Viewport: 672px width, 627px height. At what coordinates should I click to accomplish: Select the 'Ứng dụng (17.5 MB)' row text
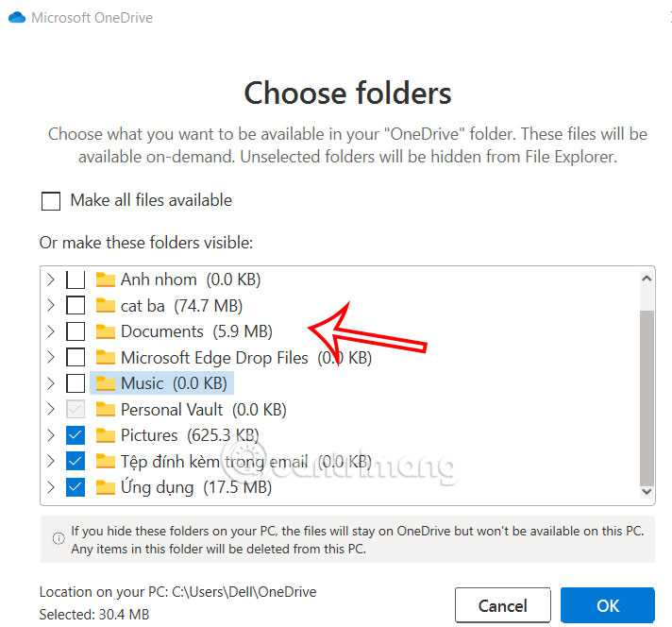196,487
